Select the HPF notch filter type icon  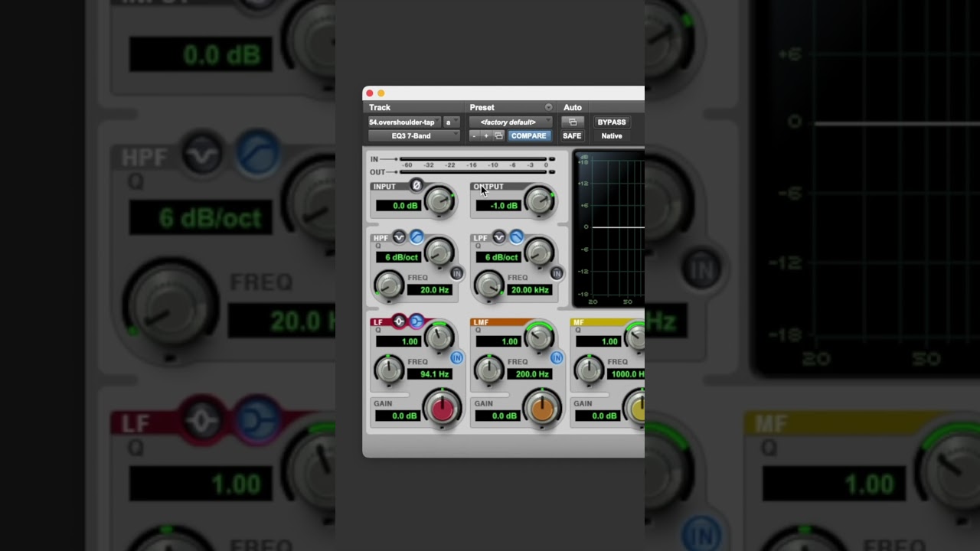(x=399, y=237)
